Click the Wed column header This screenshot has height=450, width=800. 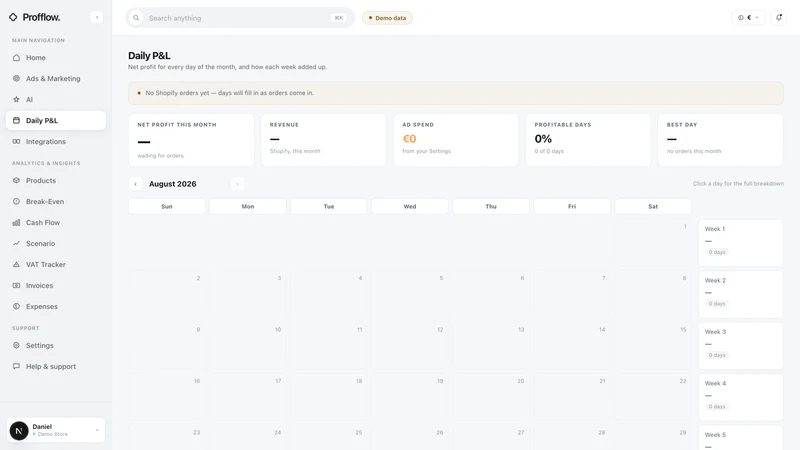pyautogui.click(x=410, y=207)
